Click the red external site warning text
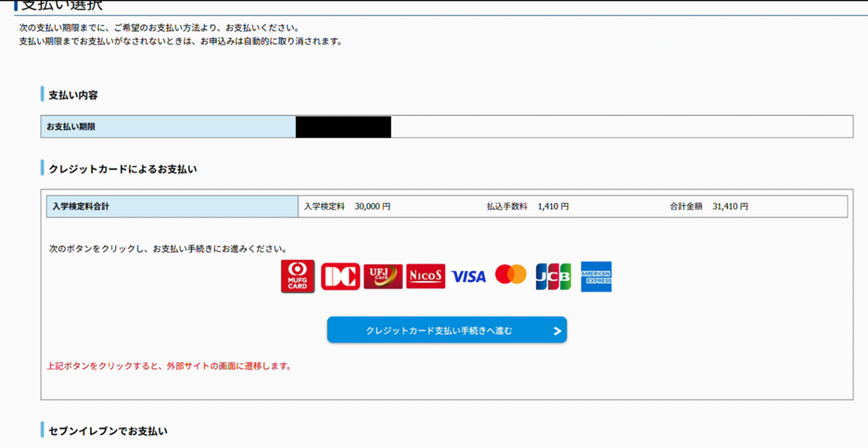Image resolution: width=868 pixels, height=448 pixels. pos(169,366)
